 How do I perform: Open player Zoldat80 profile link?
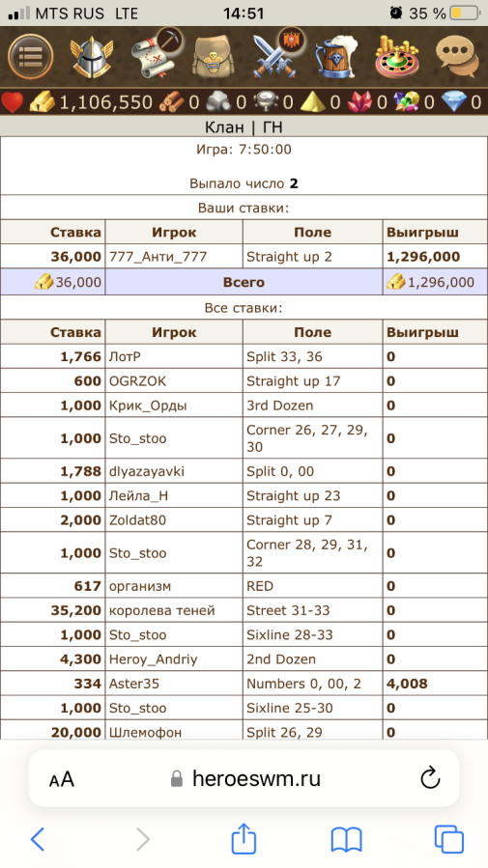137,520
